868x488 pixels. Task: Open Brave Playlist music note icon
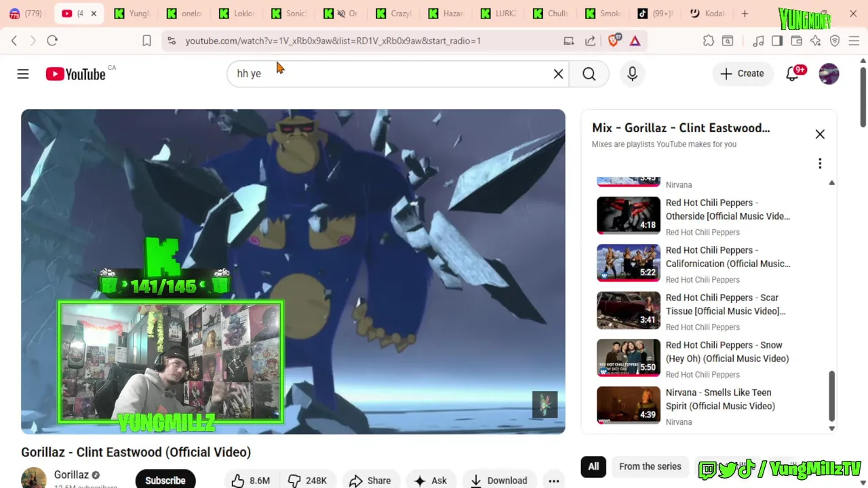pyautogui.click(x=758, y=41)
